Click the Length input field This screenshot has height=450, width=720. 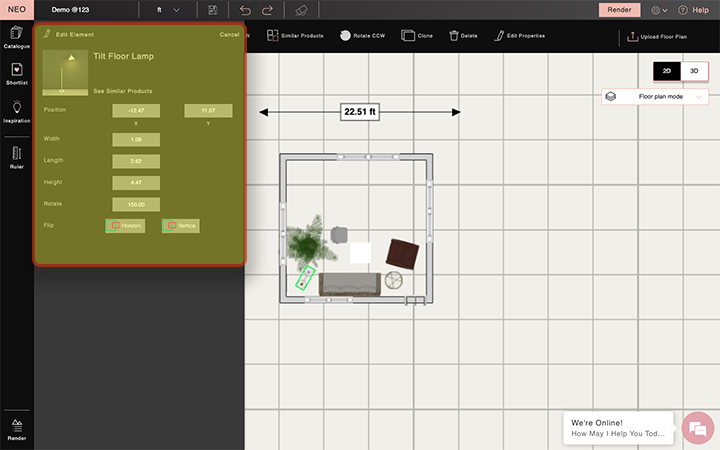click(136, 161)
